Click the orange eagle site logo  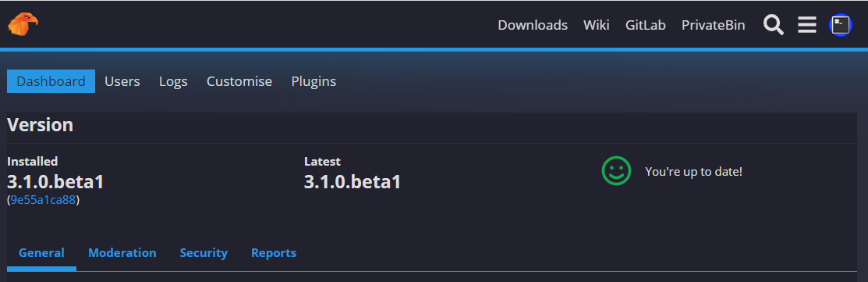tap(23, 24)
